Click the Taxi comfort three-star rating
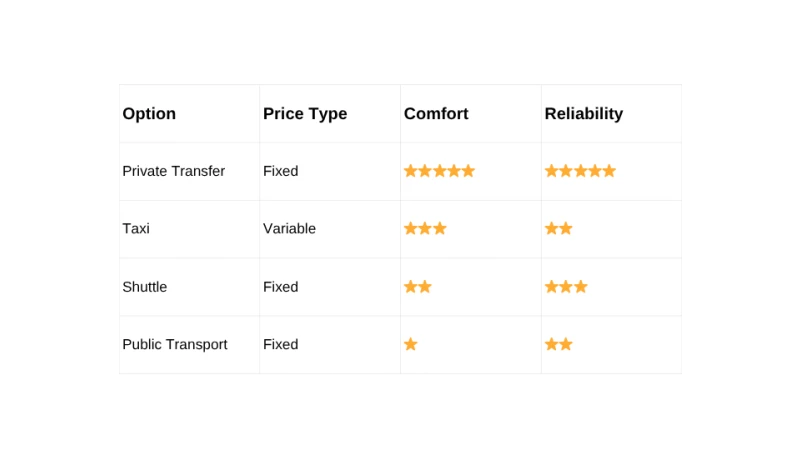This screenshot has height=450, width=800. (x=425, y=228)
